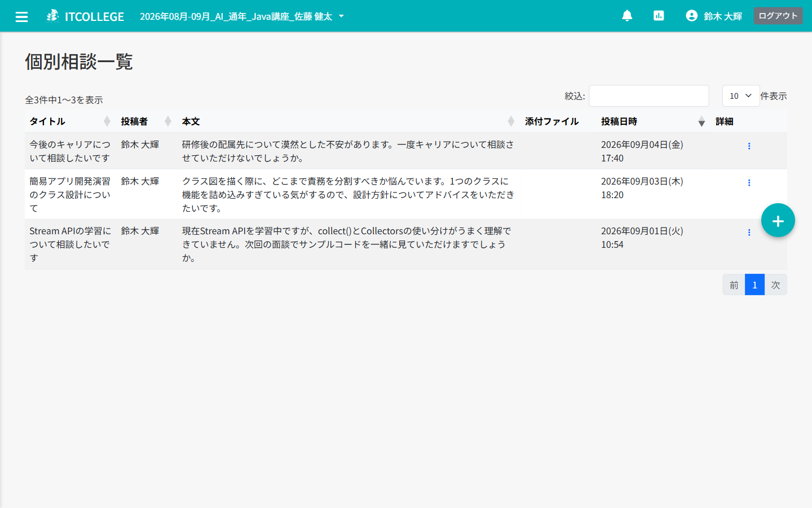Click the title 今後のキャリアについて相談したいです

pos(70,151)
